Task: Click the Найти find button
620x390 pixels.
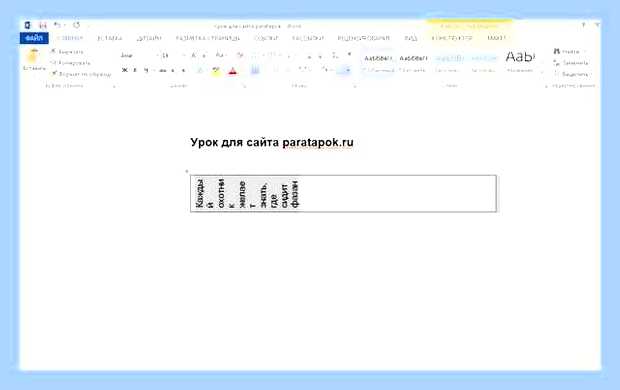Action: click(567, 52)
